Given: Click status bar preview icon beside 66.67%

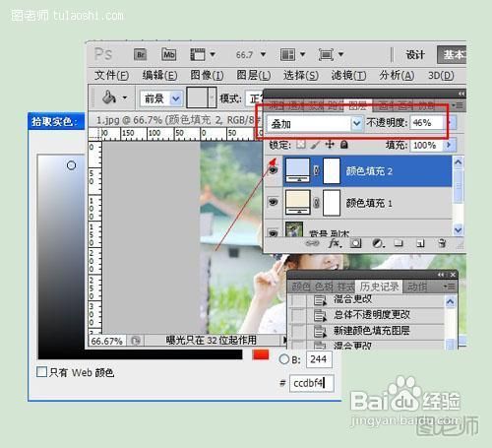Looking at the screenshot, I should 136,341.
